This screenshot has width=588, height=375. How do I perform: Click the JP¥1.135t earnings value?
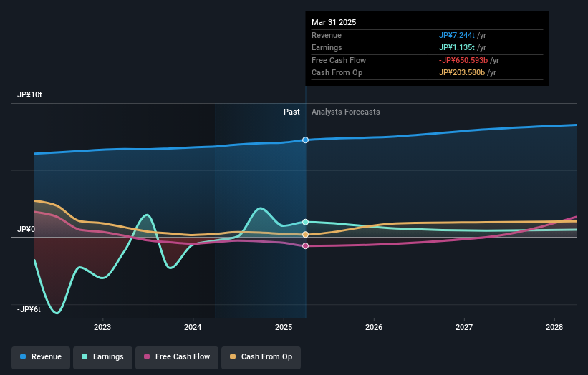coord(457,47)
